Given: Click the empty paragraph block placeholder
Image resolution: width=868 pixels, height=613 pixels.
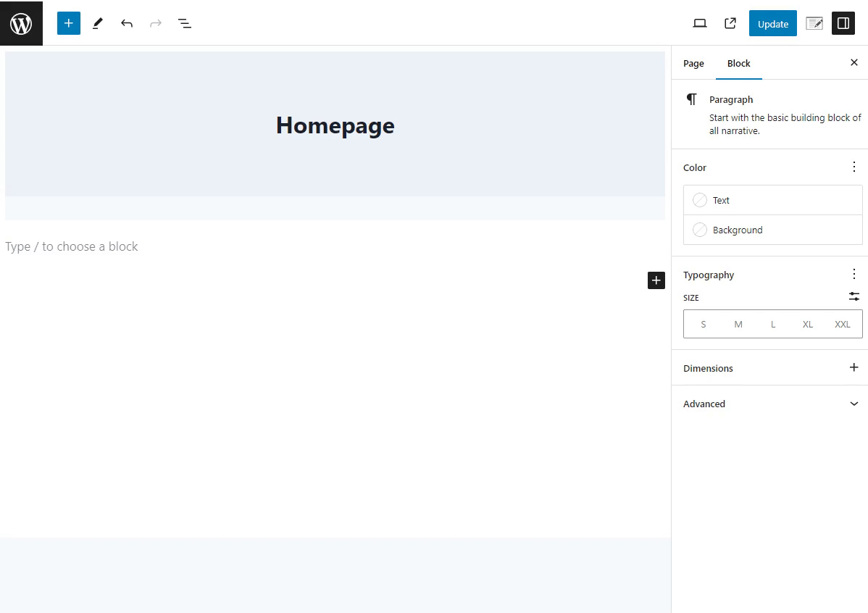Looking at the screenshot, I should (x=72, y=246).
